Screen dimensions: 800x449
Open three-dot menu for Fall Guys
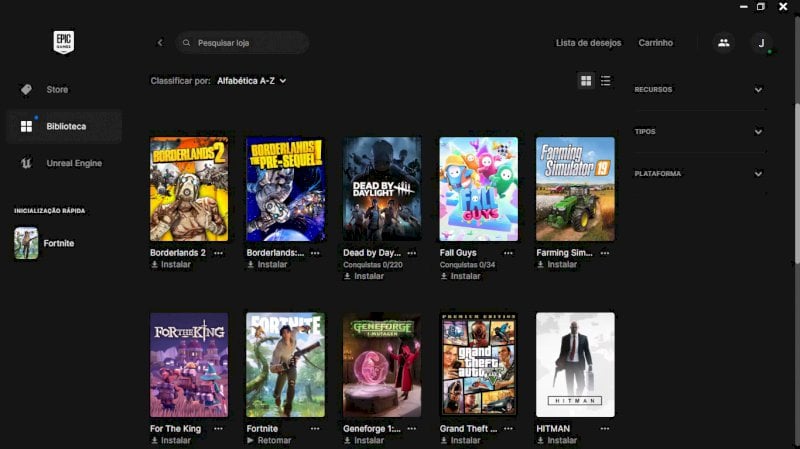[508, 253]
